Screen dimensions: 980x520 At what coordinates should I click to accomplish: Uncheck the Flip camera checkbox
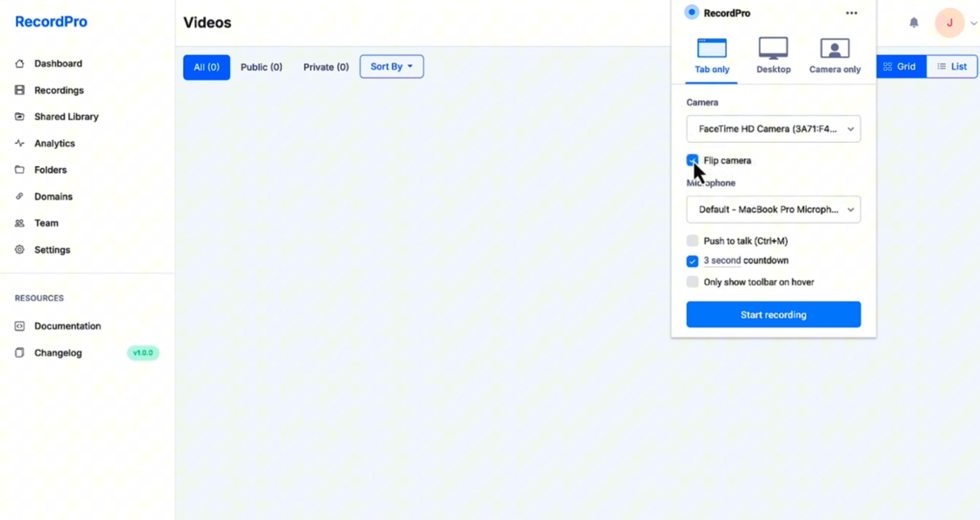pos(692,160)
